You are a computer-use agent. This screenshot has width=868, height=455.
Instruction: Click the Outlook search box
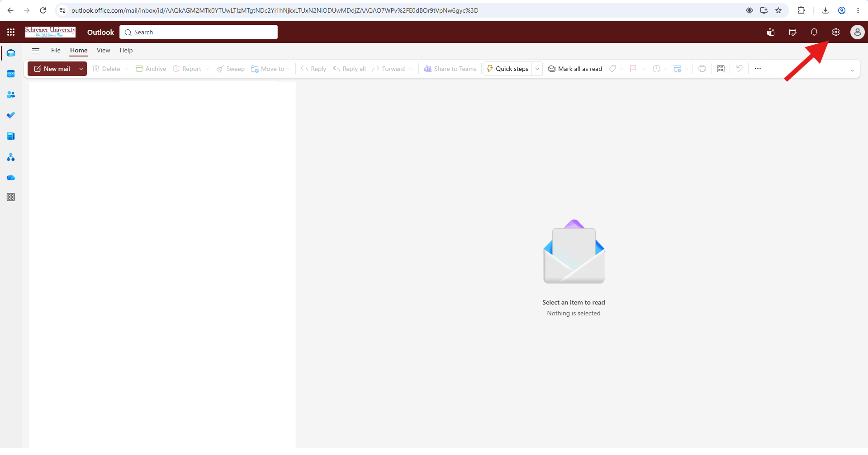point(199,32)
